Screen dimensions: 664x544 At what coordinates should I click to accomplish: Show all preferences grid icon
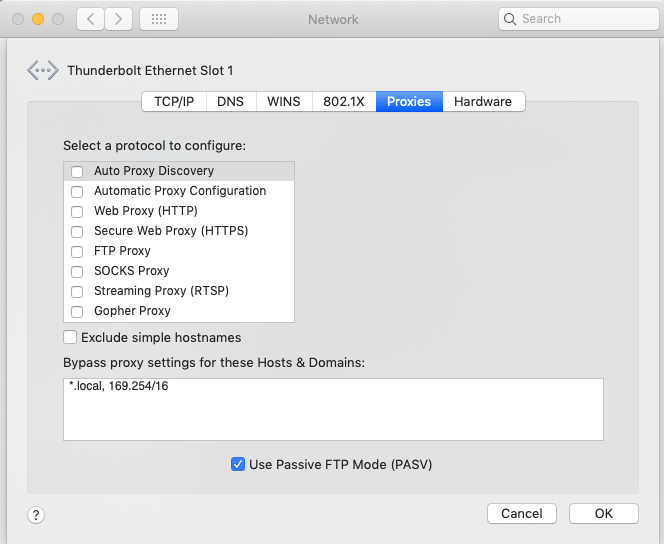[x=159, y=19]
